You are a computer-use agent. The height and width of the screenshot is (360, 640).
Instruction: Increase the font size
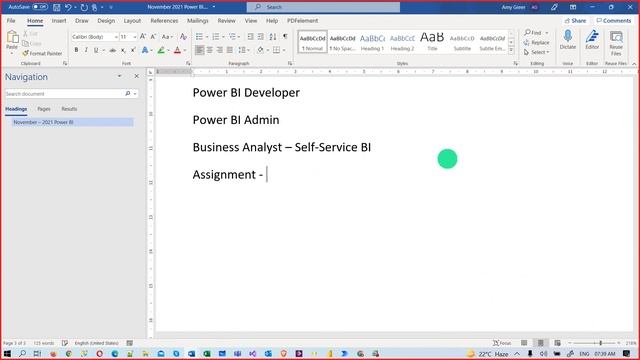143,37
